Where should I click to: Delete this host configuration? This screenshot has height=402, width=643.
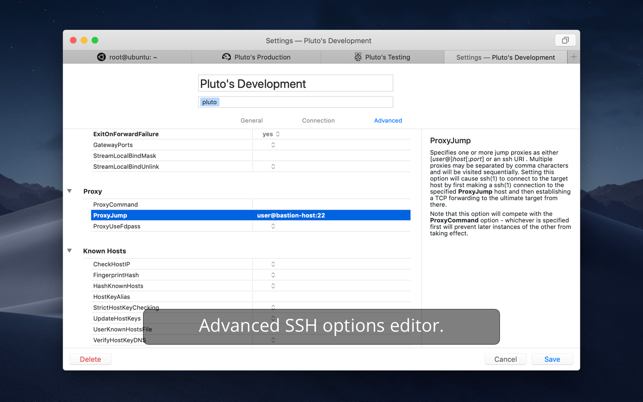(90, 359)
